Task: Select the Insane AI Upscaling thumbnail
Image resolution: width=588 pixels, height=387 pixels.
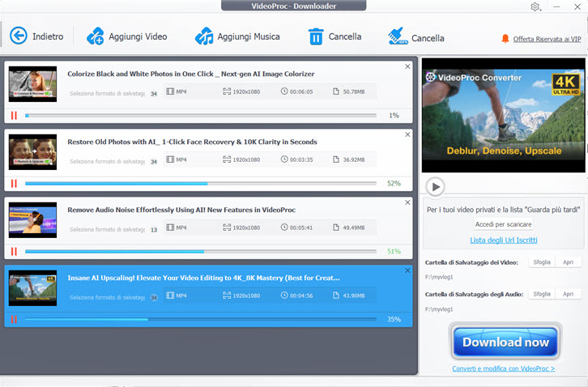Action: pyautogui.click(x=32, y=288)
